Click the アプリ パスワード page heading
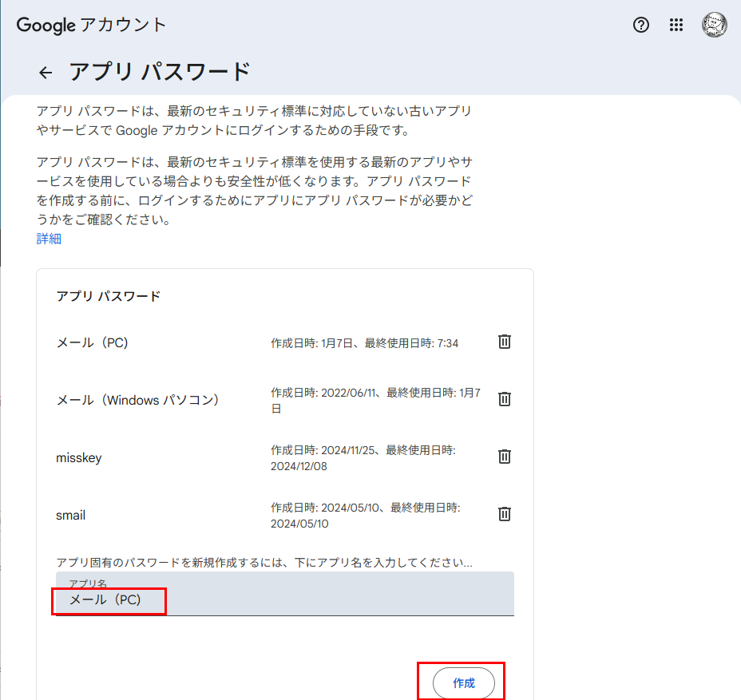Viewport: 741px width, 700px height. coord(160,72)
